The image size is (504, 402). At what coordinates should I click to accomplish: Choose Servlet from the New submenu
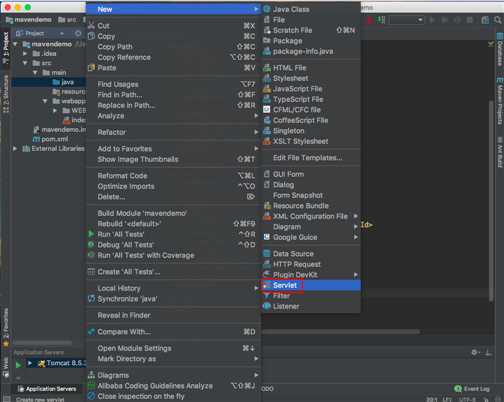tap(311, 285)
